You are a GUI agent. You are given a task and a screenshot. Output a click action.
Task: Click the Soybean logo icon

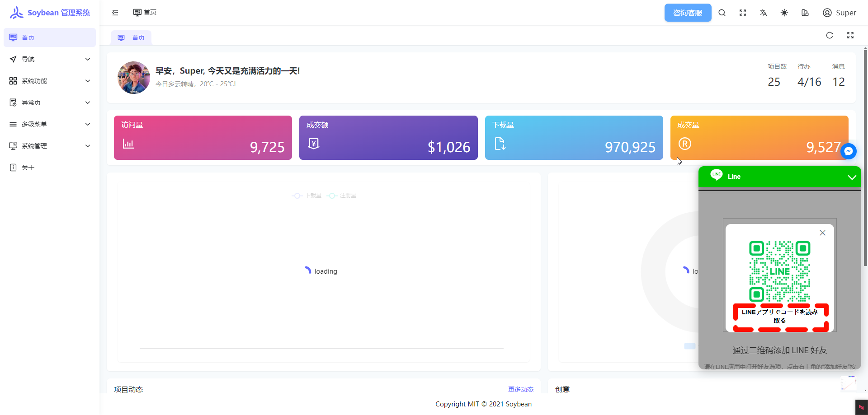click(16, 13)
